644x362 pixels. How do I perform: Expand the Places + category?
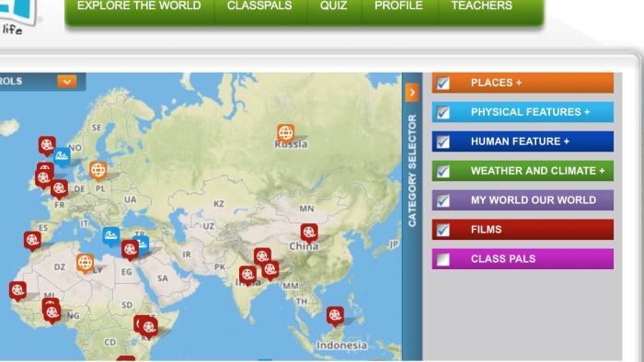[x=523, y=83]
